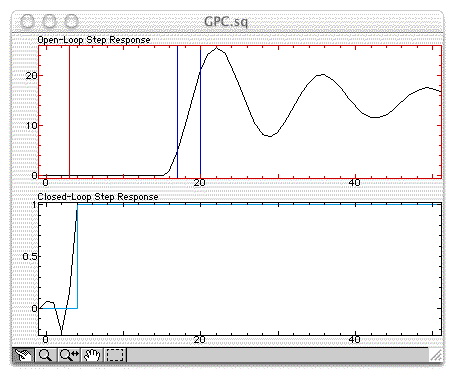Click the first gray window button in title bar

pos(27,22)
